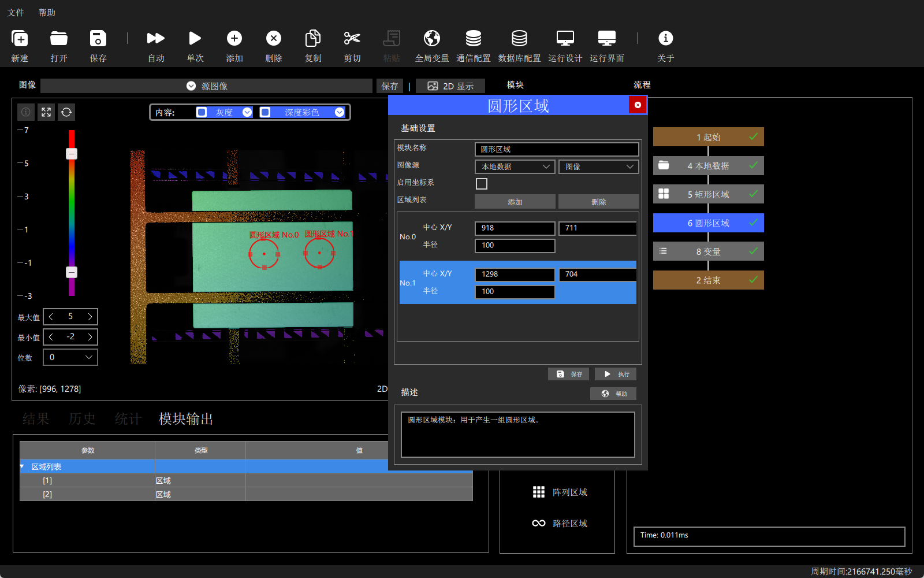Screen dimensions: 924x578
Task: Click 添加 region button in dialog
Action: click(x=515, y=202)
